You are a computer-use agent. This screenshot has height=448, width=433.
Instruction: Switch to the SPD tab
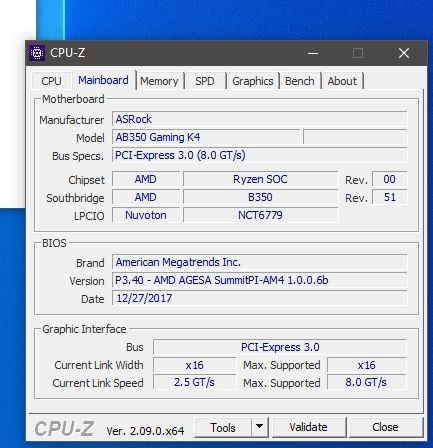[205, 81]
